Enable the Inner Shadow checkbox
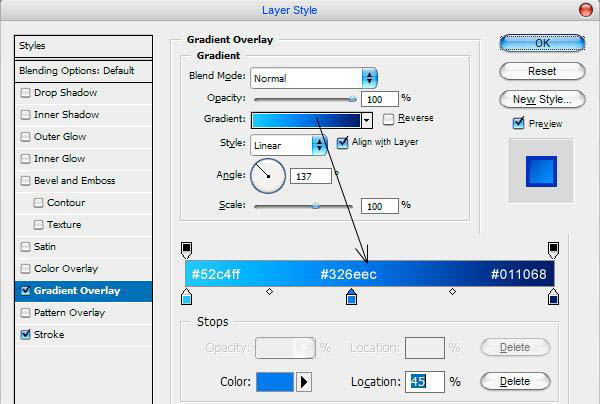600x404 pixels. tap(25, 114)
